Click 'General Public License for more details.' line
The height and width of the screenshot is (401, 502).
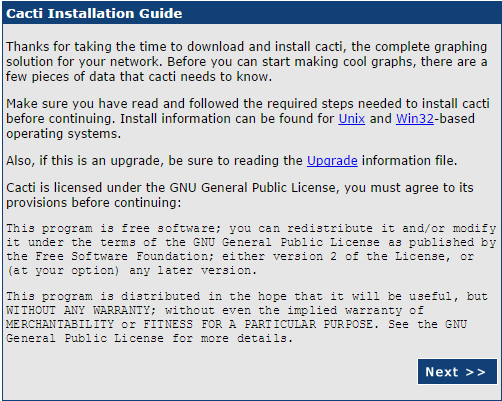pos(149,338)
